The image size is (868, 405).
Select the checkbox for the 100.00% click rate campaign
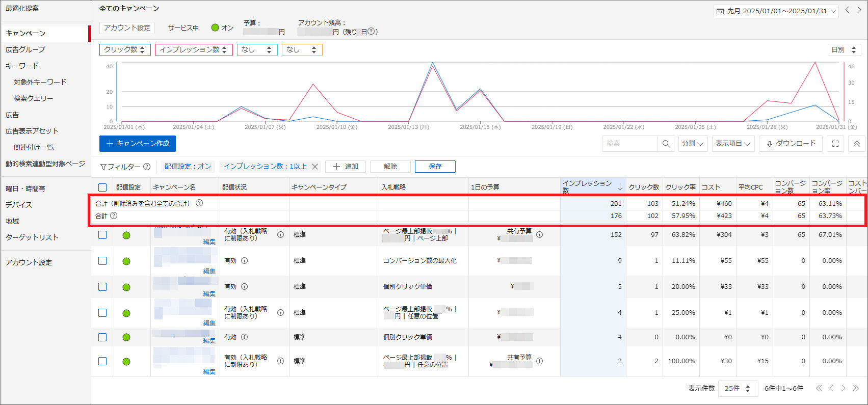click(x=102, y=361)
